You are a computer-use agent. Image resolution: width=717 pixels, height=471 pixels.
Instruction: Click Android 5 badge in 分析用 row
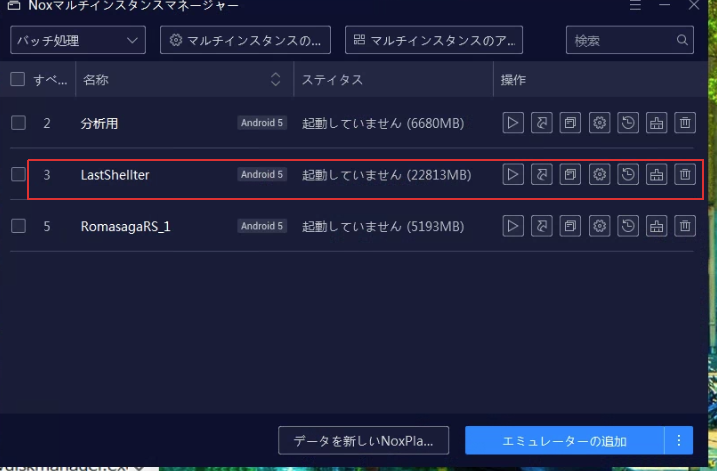262,123
